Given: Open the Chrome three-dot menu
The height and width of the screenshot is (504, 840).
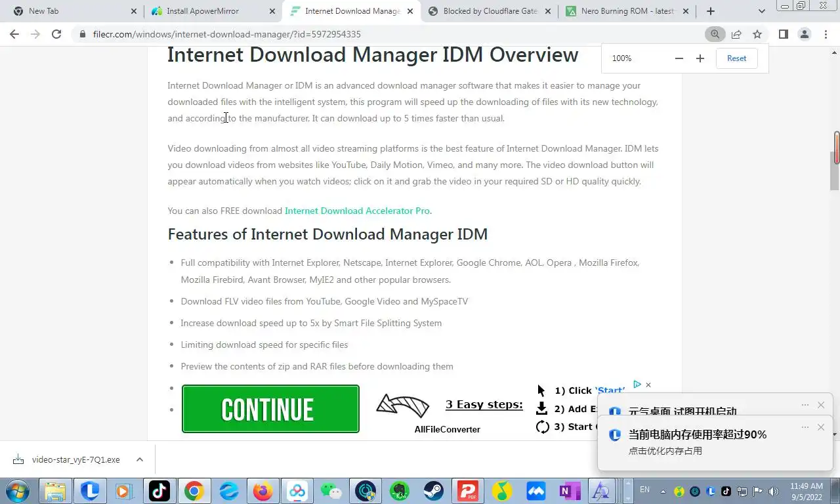Looking at the screenshot, I should (825, 34).
